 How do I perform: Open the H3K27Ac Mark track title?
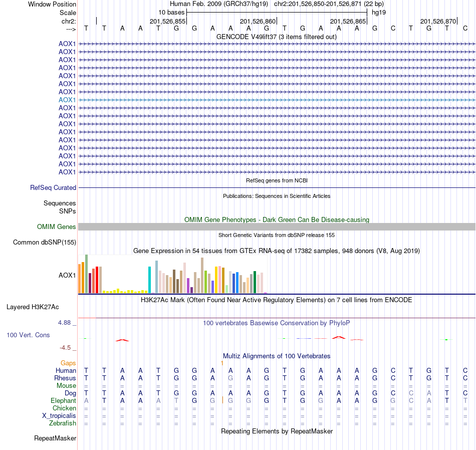(x=277, y=300)
